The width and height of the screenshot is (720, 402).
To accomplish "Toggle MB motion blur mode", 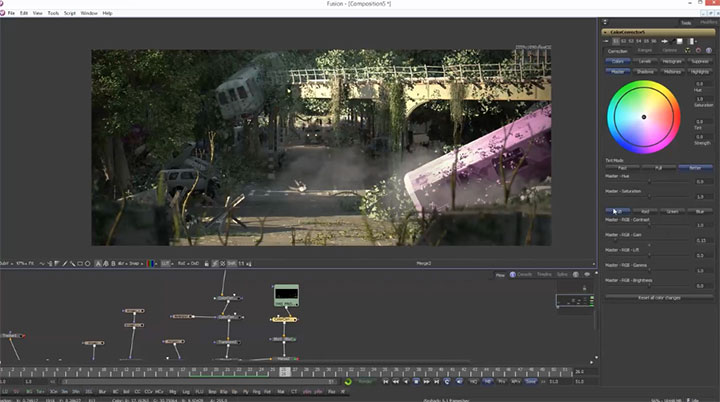I will [488, 382].
